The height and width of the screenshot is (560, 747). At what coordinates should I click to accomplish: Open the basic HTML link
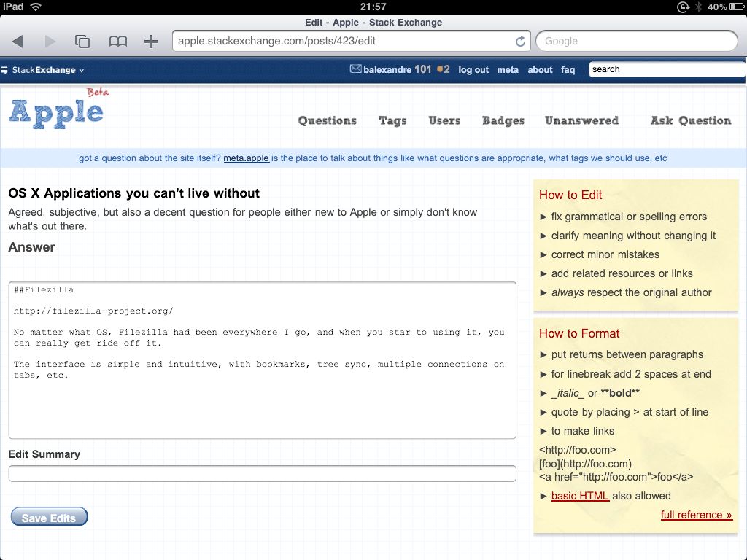click(x=580, y=496)
